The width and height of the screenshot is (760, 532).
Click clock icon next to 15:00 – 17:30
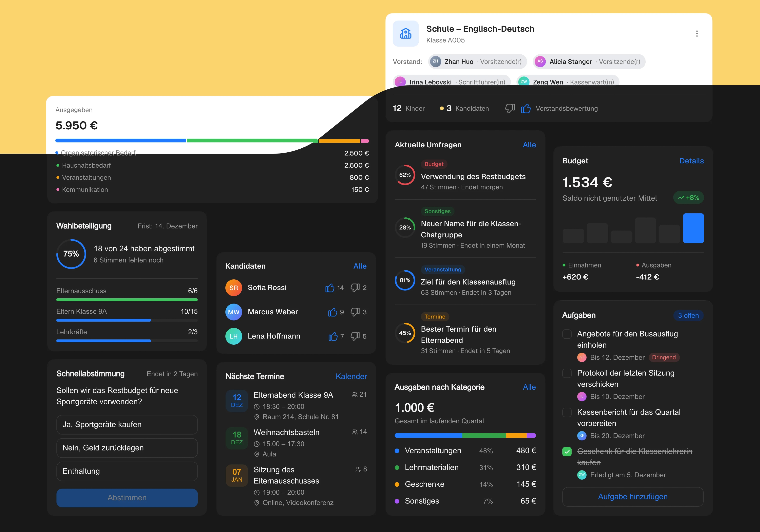click(x=256, y=444)
